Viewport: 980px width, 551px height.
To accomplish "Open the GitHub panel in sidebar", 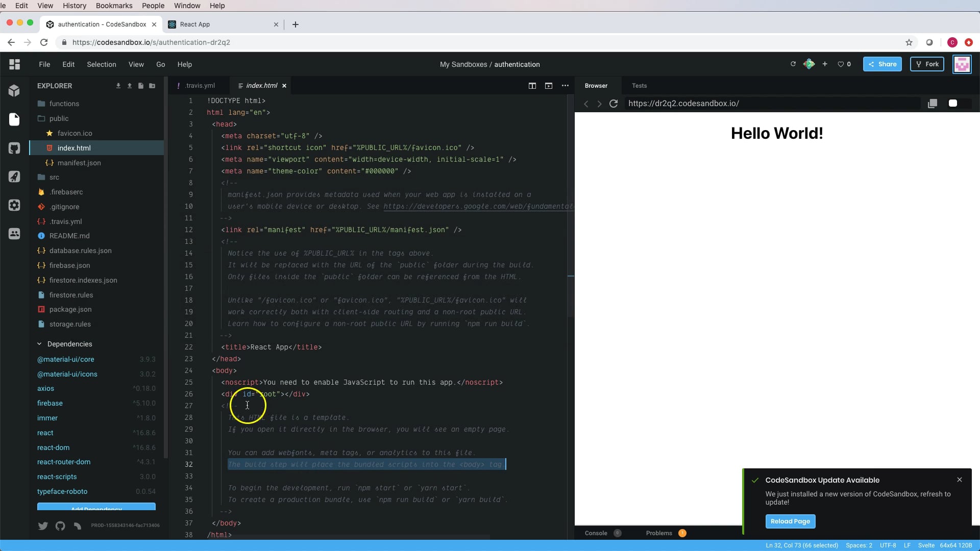I will click(x=14, y=148).
